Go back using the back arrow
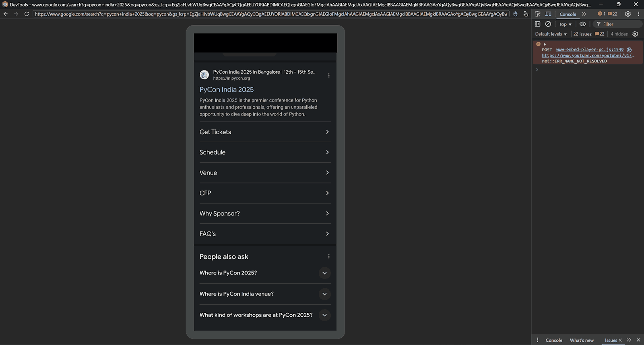 tap(6, 14)
